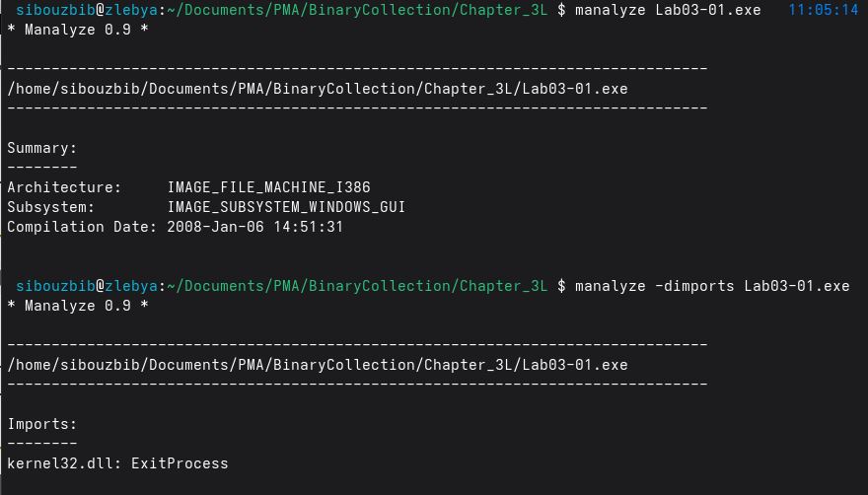Click the ExitProcess import name
The height and width of the screenshot is (495, 868).
(180, 463)
